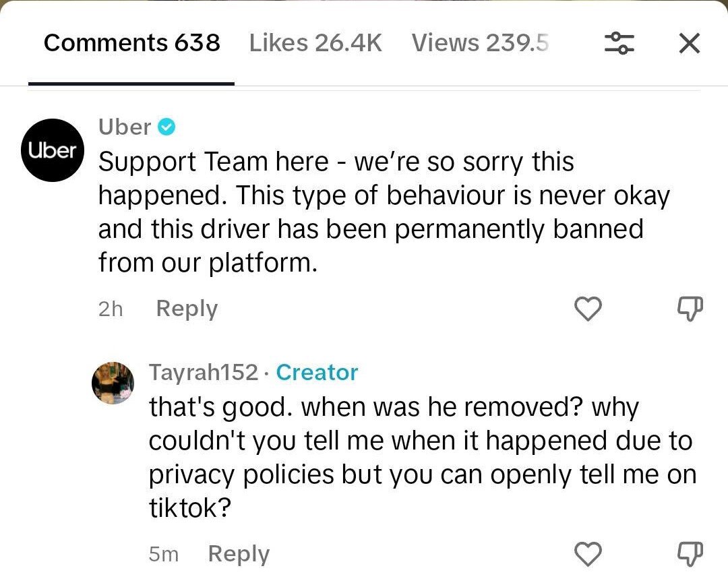Screen dimensions: 728x587
Task: Reply to Tayrah152's comment
Action: (x=238, y=554)
